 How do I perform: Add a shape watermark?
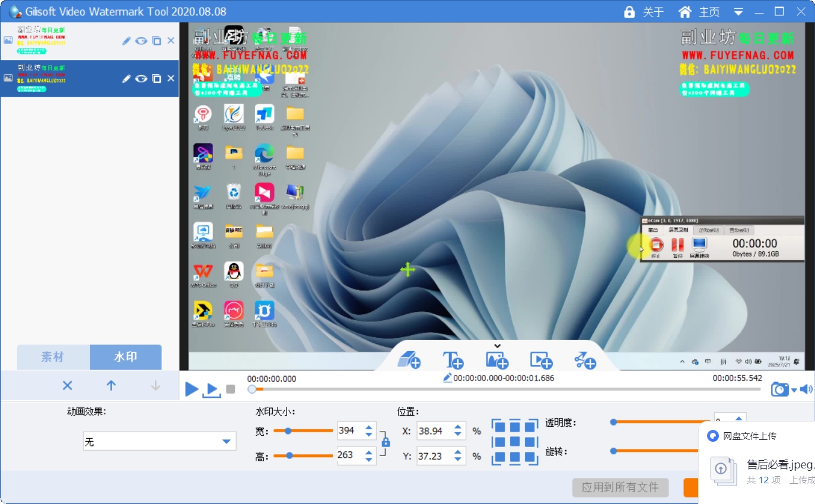(409, 360)
